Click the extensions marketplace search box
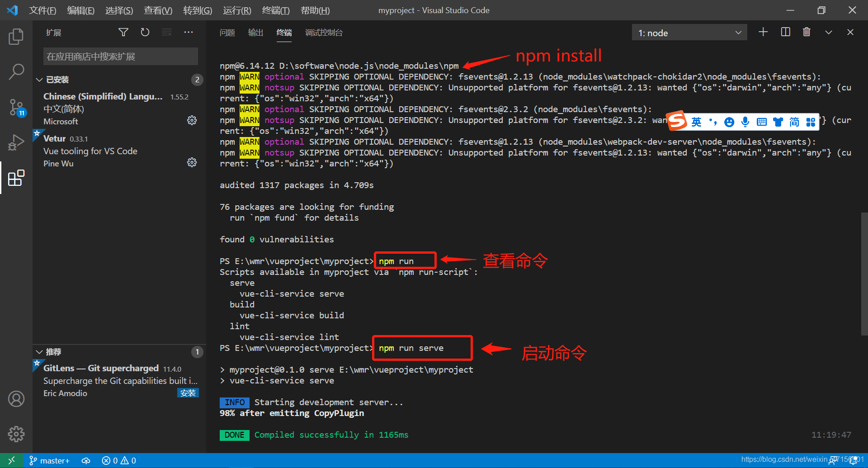 click(x=121, y=57)
